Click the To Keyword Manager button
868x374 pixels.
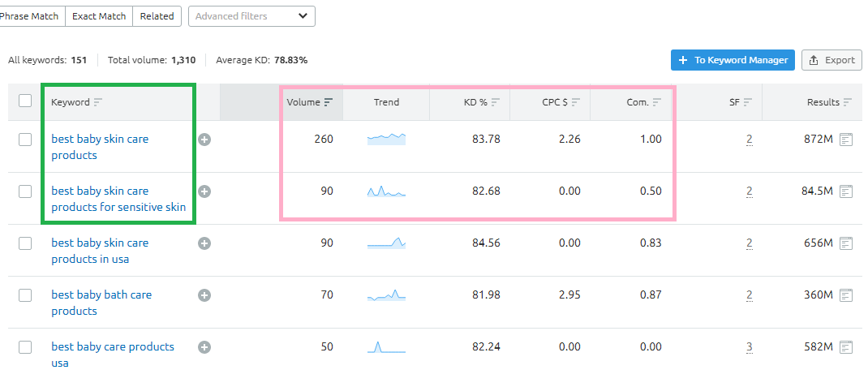pyautogui.click(x=733, y=60)
